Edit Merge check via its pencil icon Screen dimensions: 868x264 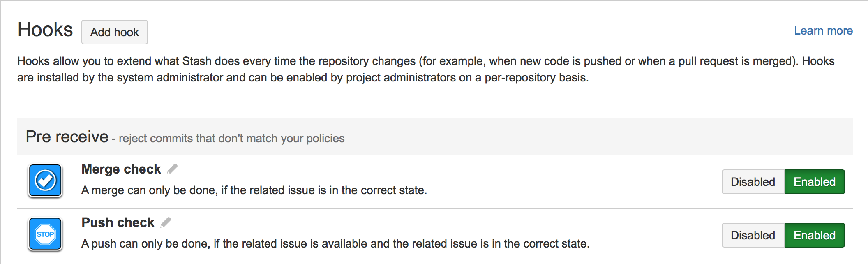[x=172, y=169]
